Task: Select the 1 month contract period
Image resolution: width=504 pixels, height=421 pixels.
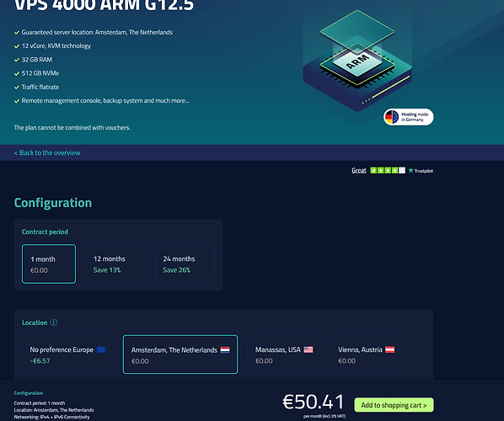Action: (49, 264)
